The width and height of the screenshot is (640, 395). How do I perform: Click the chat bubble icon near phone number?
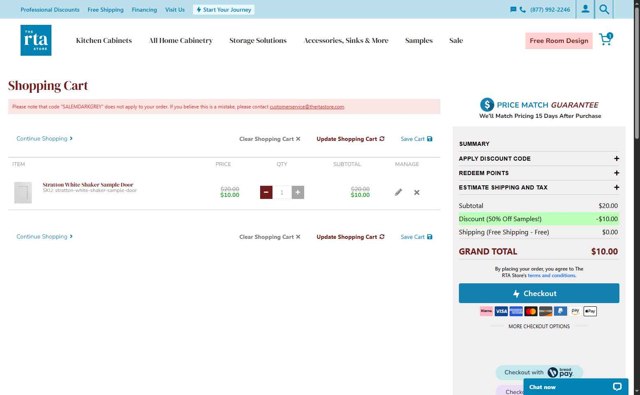click(x=513, y=9)
